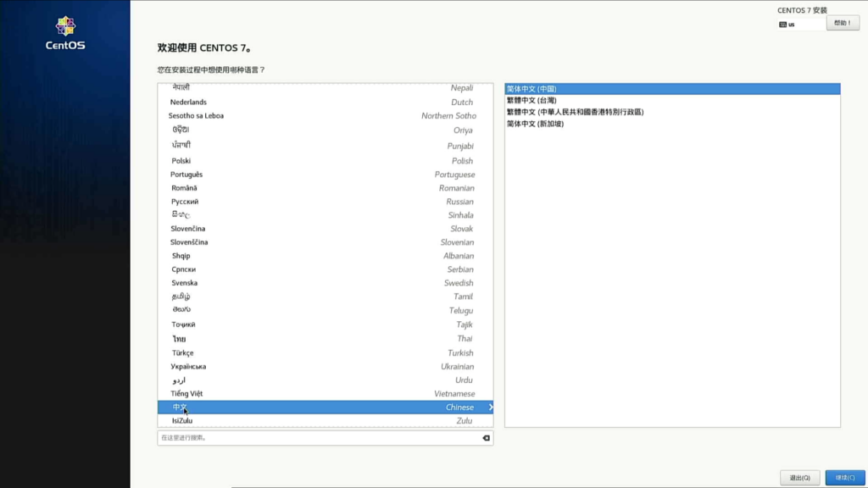The height and width of the screenshot is (488, 868).
Task: Select Punjabi in the language list
Action: click(325, 146)
